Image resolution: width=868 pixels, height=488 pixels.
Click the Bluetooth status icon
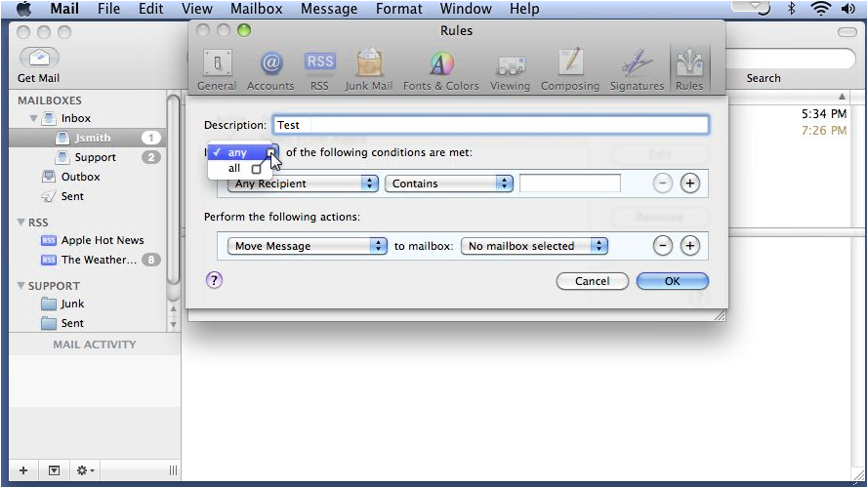[x=792, y=9]
